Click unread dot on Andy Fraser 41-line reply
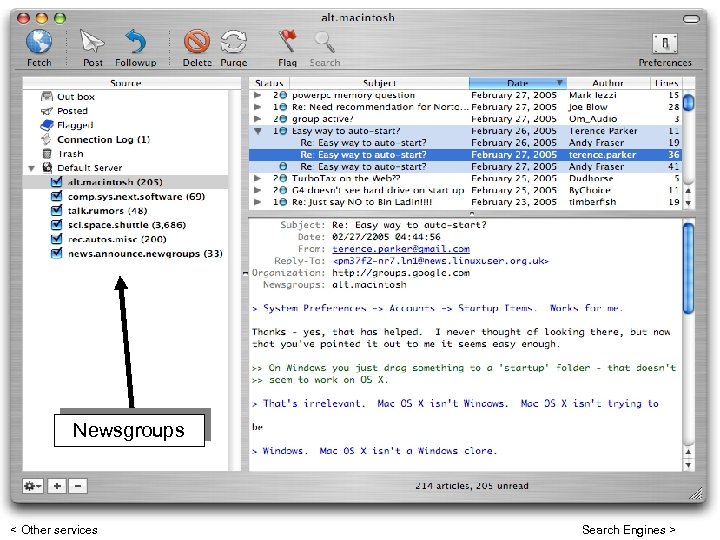The width and height of the screenshot is (720, 540). click(x=283, y=166)
